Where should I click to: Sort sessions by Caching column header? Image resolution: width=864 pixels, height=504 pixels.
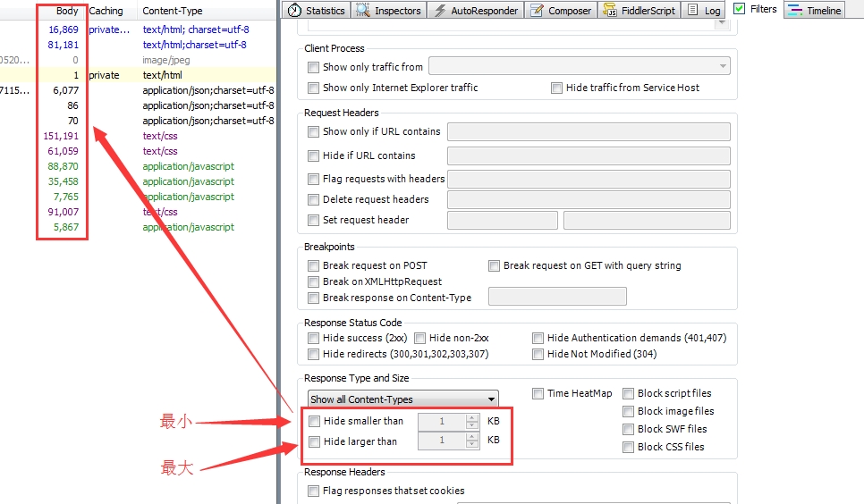[x=106, y=11]
